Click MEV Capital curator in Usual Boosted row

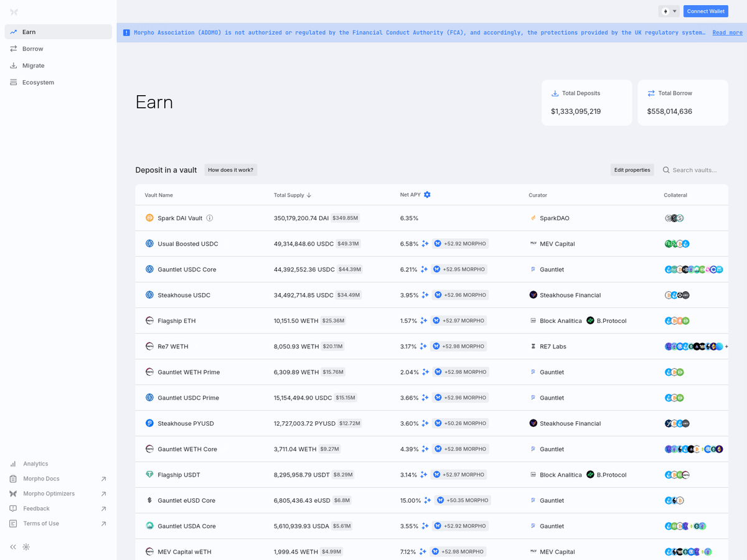(x=552, y=244)
